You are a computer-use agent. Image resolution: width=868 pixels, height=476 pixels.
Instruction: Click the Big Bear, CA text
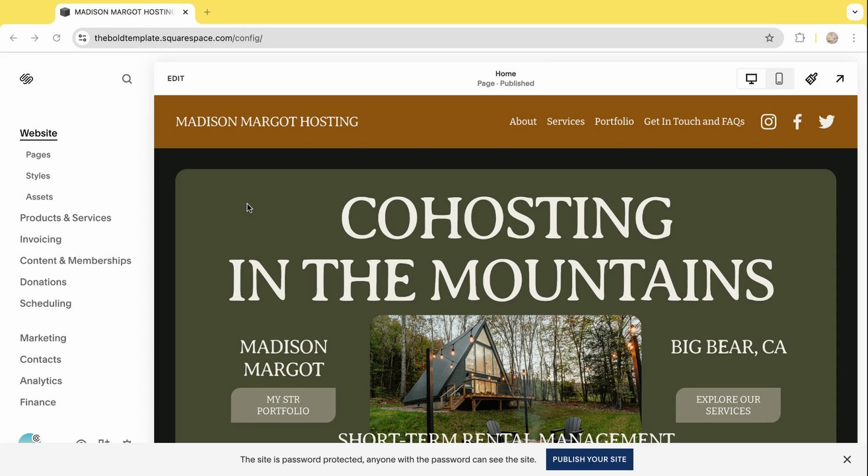click(729, 347)
